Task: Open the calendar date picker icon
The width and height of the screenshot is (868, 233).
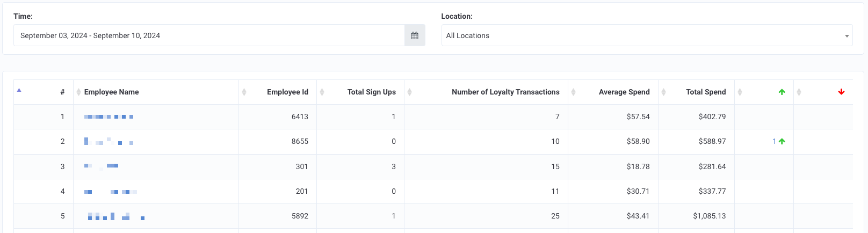Action: tap(415, 35)
